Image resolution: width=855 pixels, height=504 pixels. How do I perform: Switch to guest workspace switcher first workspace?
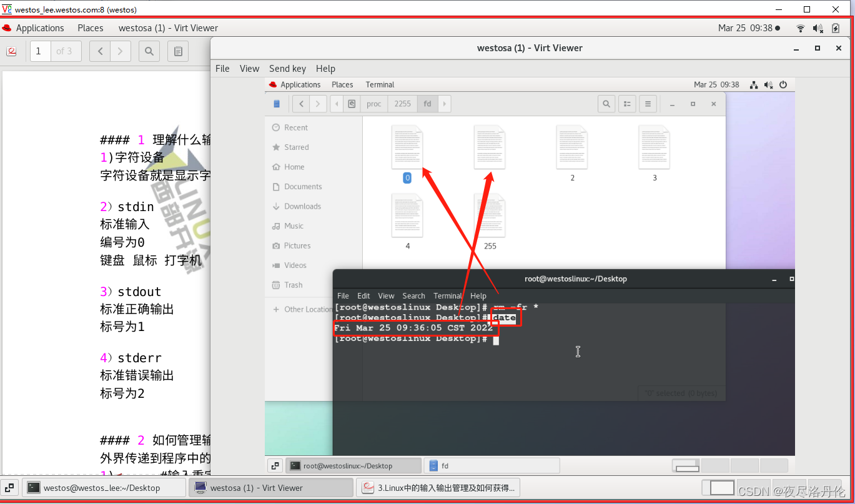click(687, 466)
